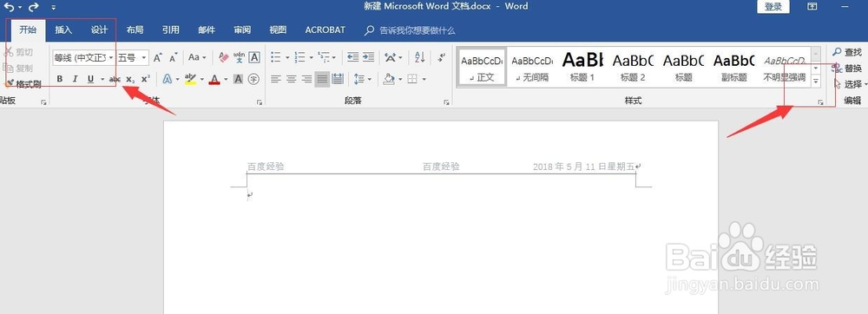This screenshot has width=868, height=314.
Task: Apply red font color
Action: click(x=214, y=79)
